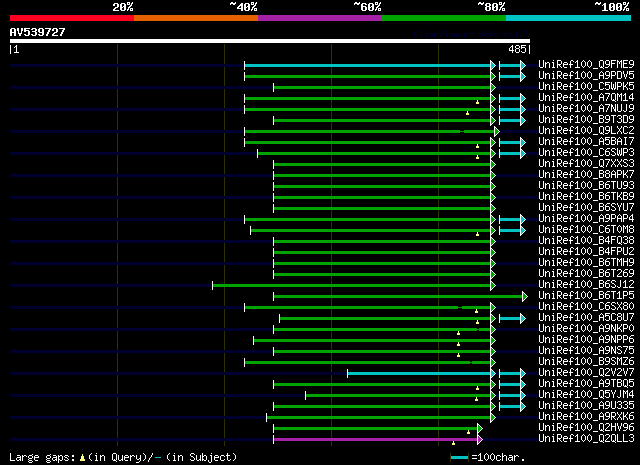
Task: Click the green alignment bar for B6T1P5
Action: point(398,296)
